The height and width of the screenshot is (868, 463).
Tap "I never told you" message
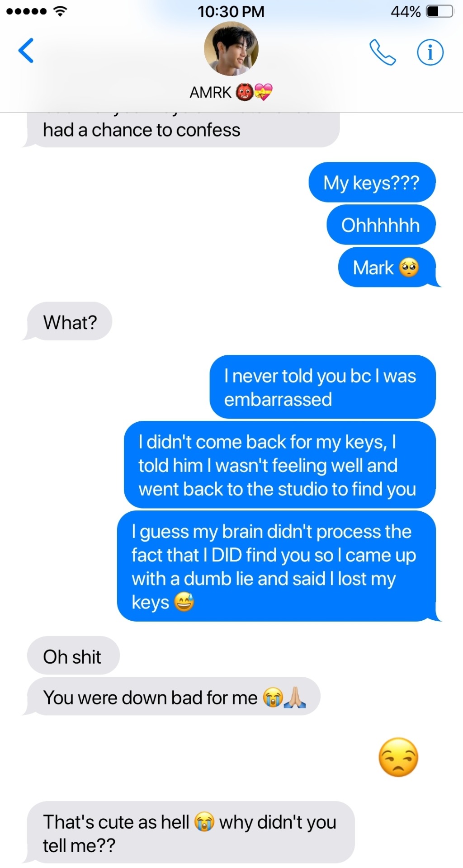322,387
